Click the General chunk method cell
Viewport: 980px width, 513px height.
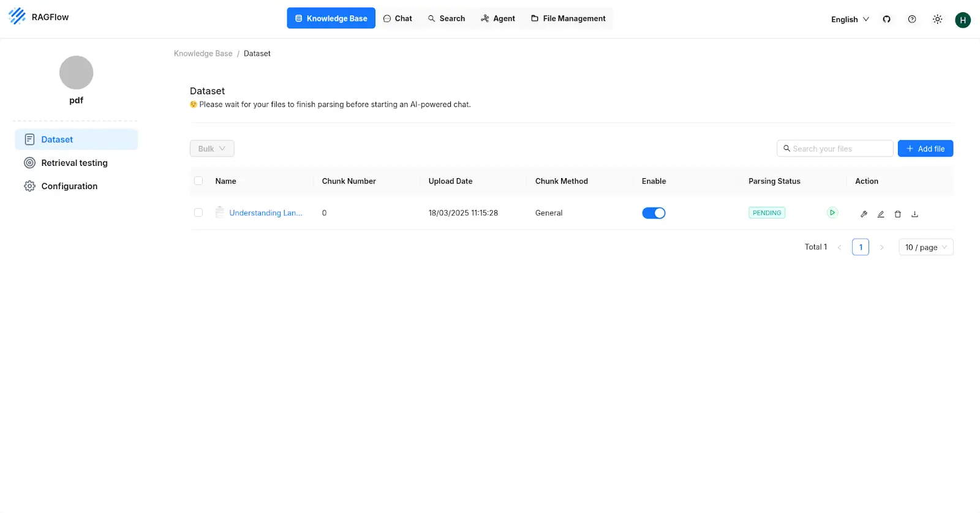(x=549, y=213)
